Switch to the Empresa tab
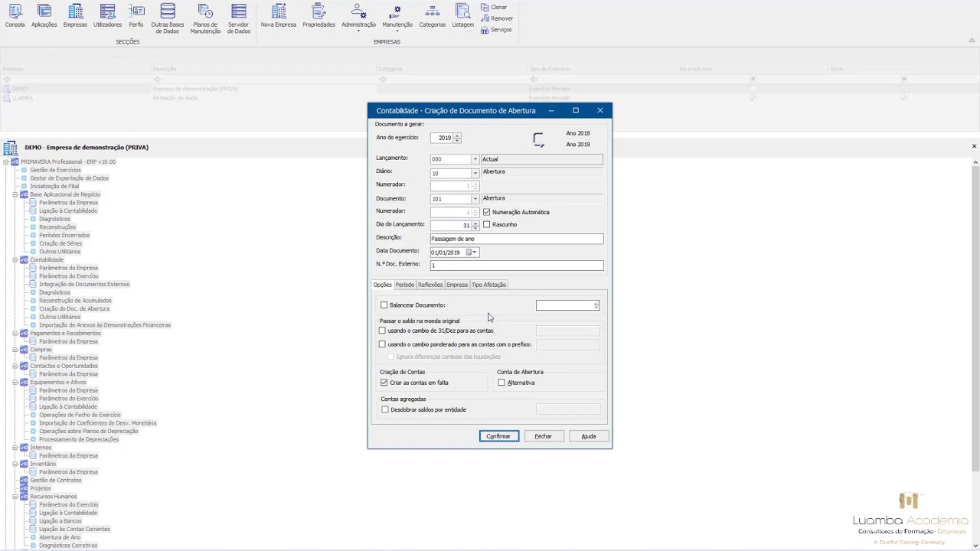Viewport: 980px width, 551px height. pos(457,285)
